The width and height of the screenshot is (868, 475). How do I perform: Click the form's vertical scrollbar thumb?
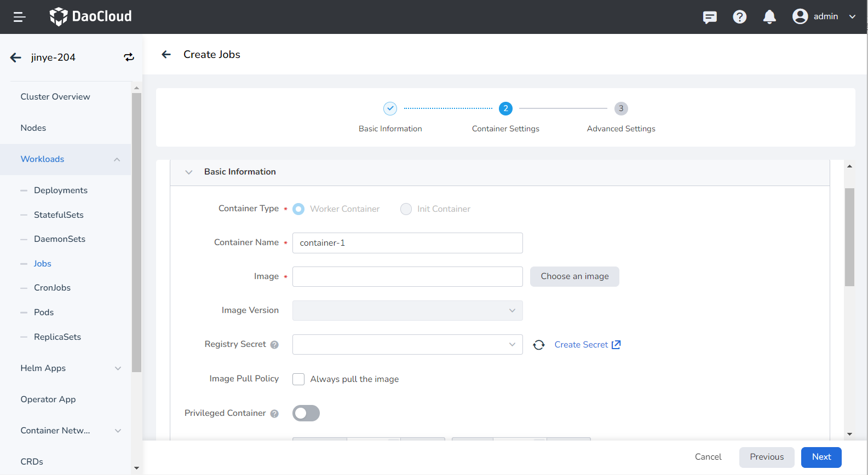(849, 237)
